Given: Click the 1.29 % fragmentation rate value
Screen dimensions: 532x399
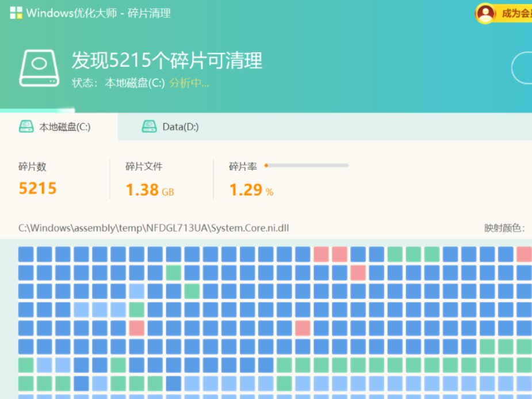Looking at the screenshot, I should 251,190.
